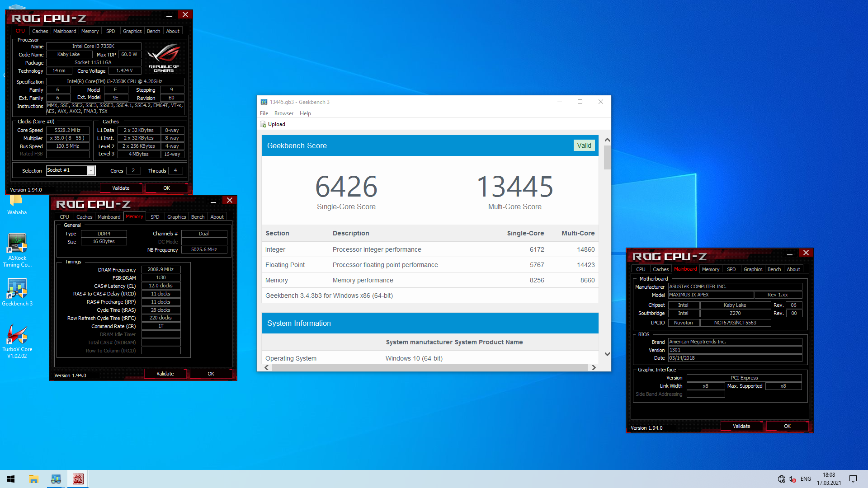Image resolution: width=868 pixels, height=488 pixels.
Task: Click the ROG Republic of Gamers logo
Action: click(x=164, y=58)
